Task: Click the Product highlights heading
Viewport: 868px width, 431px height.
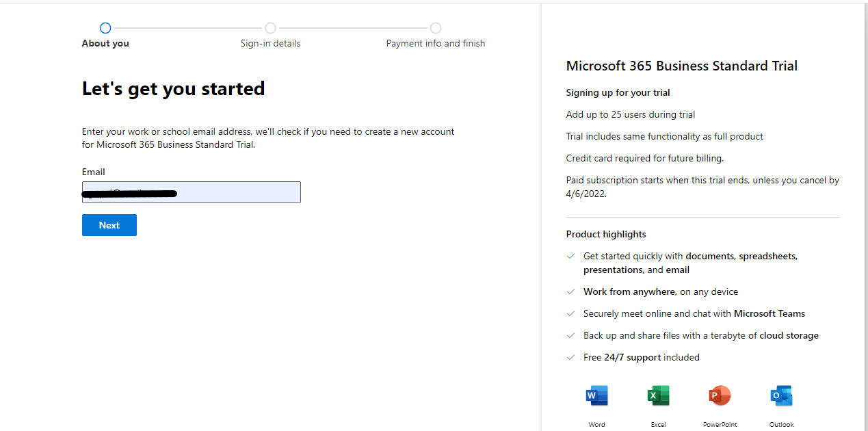Action: click(606, 234)
